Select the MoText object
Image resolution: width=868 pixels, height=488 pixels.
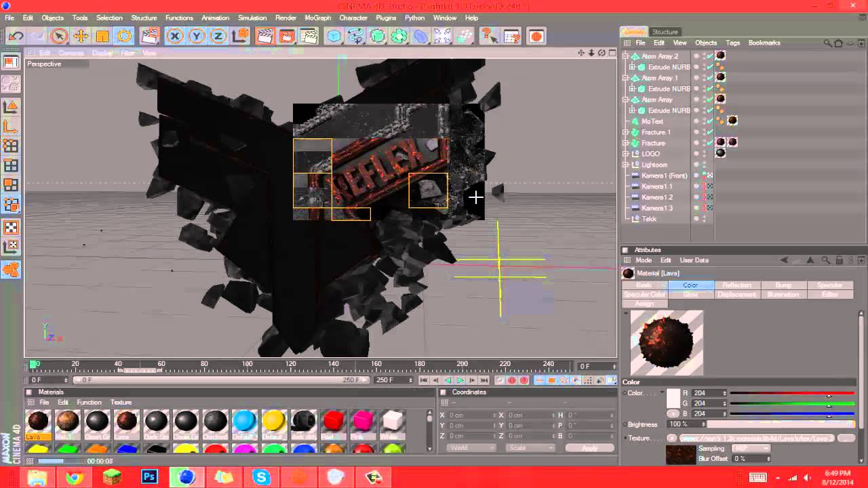pyautogui.click(x=652, y=121)
